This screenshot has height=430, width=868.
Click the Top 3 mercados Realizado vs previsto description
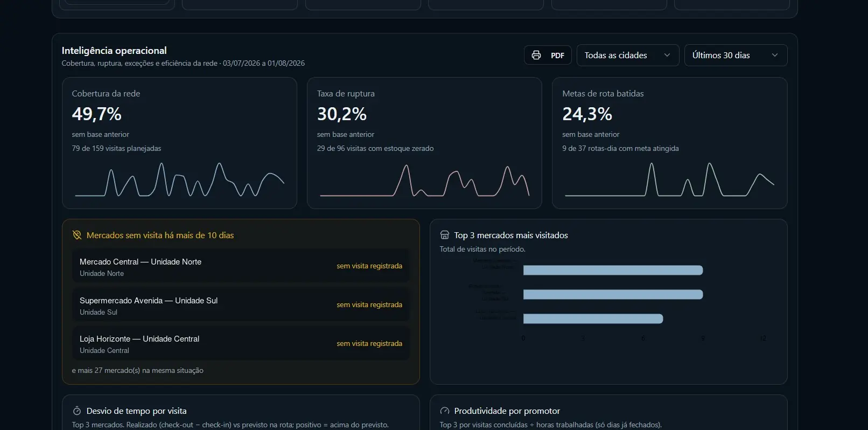(x=230, y=425)
